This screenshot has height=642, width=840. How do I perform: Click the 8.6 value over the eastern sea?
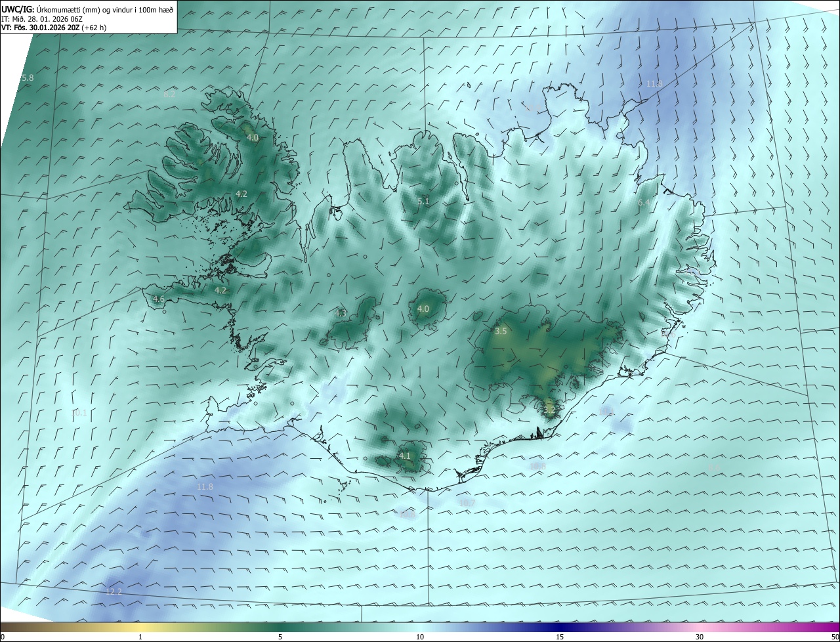tap(715, 467)
